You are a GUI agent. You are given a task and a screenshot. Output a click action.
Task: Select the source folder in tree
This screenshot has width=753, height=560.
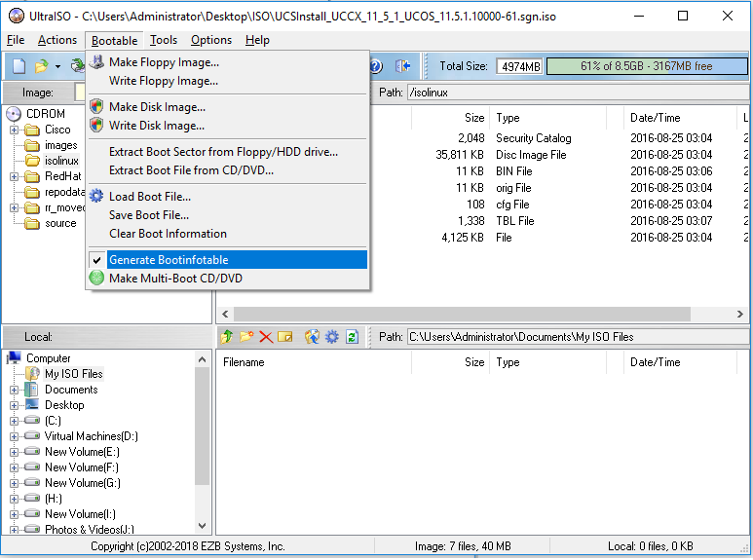60,223
